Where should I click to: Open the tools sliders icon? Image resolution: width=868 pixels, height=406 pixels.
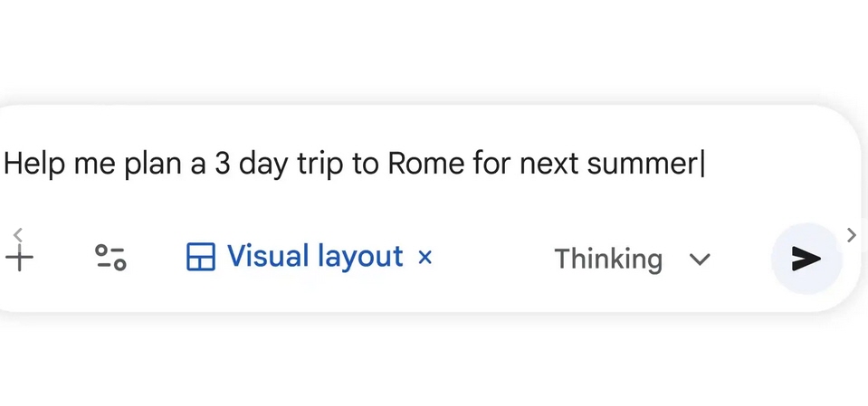[x=110, y=258]
